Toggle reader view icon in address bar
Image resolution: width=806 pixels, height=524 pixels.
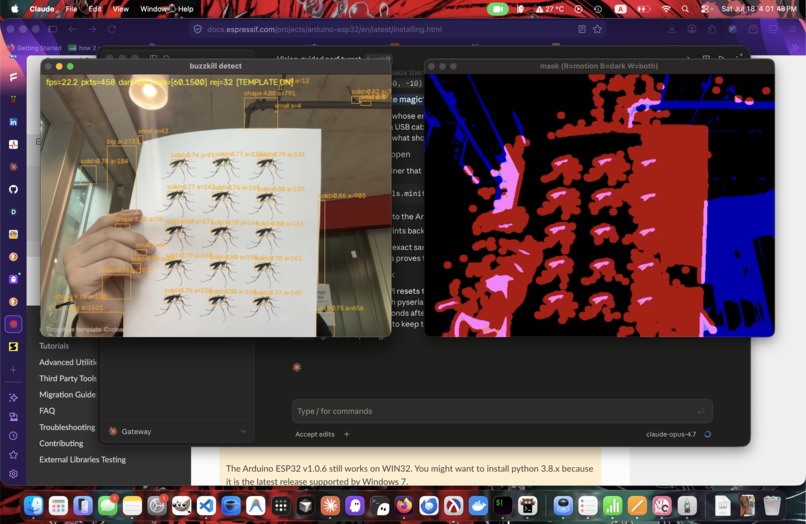point(581,29)
